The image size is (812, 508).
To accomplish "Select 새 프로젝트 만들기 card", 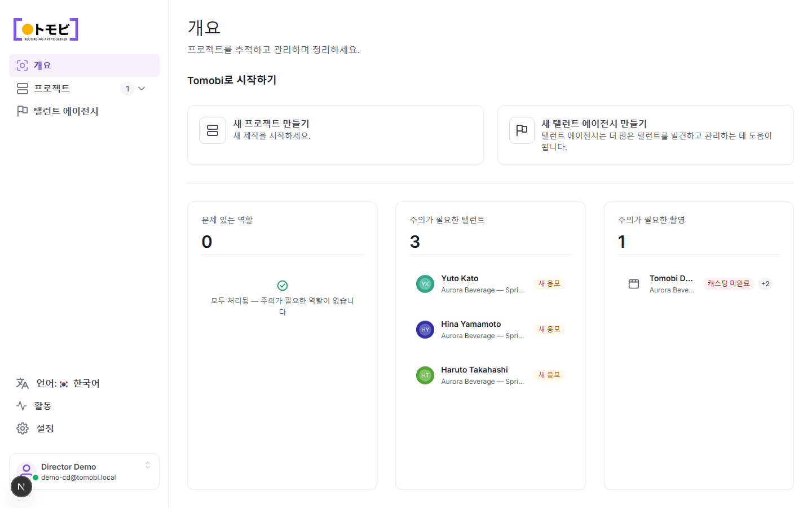I will click(x=336, y=135).
